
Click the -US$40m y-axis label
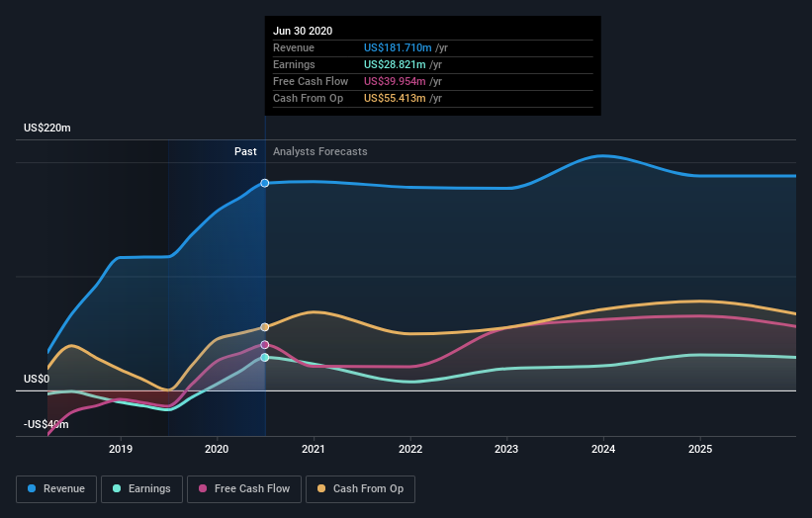point(46,424)
